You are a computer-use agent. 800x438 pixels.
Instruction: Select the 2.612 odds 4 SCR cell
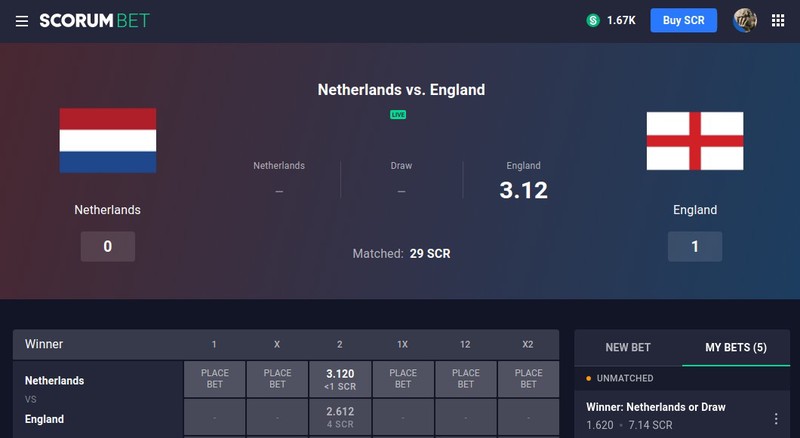(x=340, y=417)
